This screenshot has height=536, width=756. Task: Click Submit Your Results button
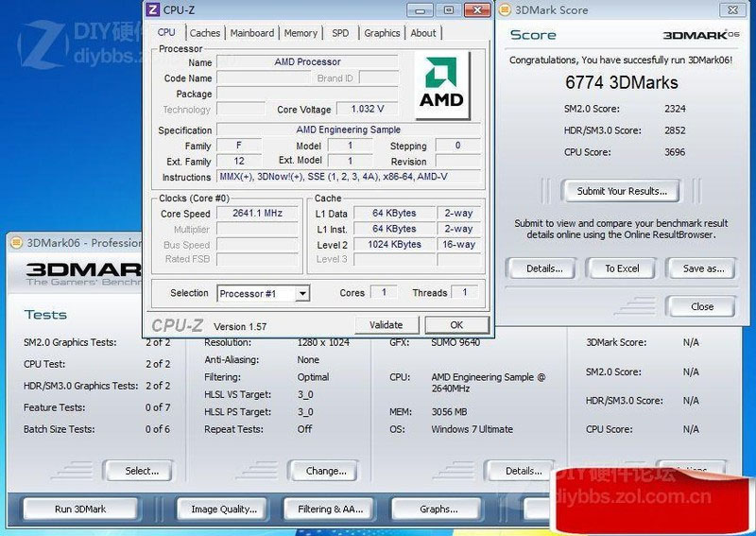tap(622, 191)
